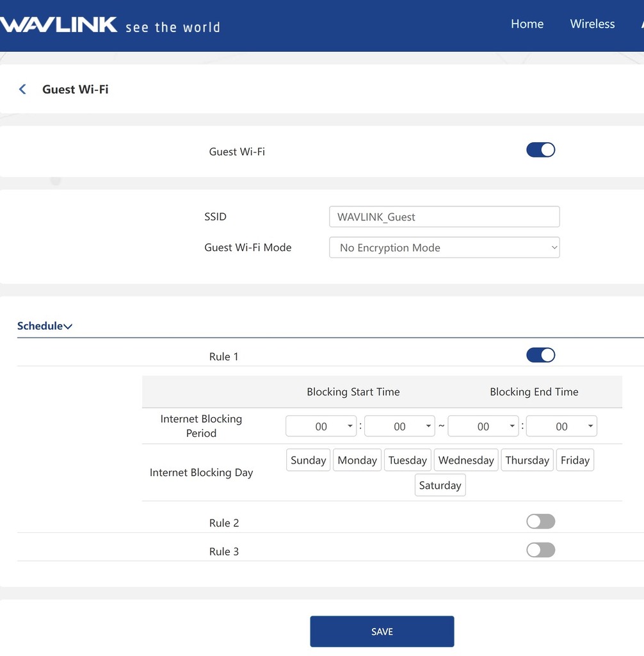Open the Guest Wi-Fi Mode dropdown
Image resolution: width=644 pixels, height=656 pixels.
tap(444, 248)
